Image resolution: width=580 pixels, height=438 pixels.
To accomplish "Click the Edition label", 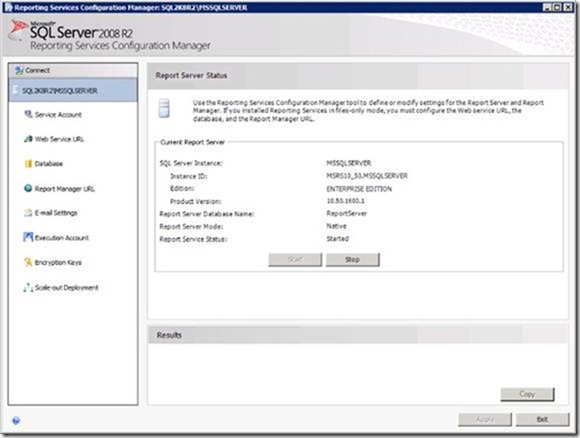I will [x=182, y=188].
